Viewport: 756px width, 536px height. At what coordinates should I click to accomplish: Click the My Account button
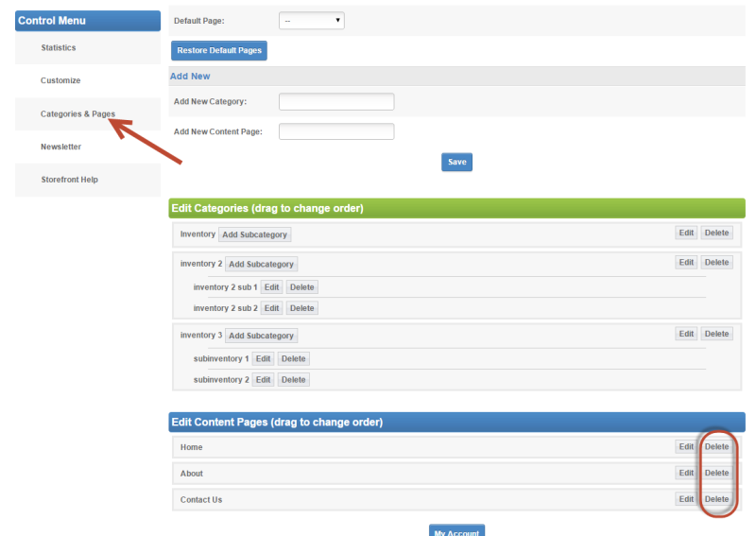tap(456, 530)
